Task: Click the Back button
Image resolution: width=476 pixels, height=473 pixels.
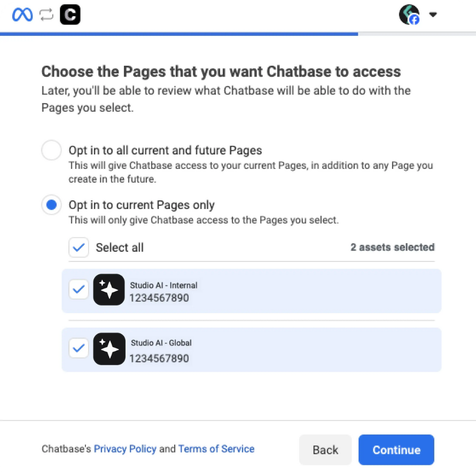Action: 325,449
